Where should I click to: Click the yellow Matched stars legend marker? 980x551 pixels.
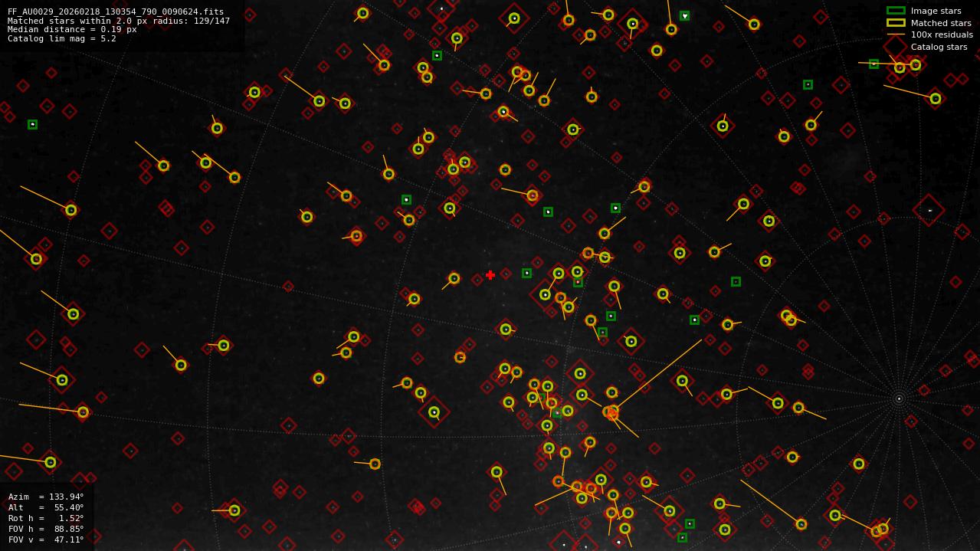894,23
